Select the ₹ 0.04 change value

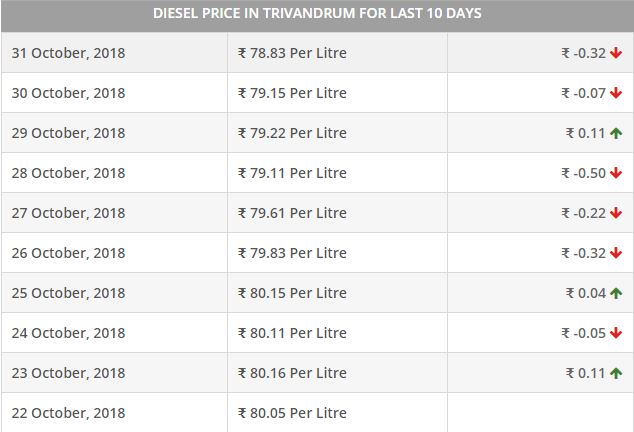[x=585, y=293]
